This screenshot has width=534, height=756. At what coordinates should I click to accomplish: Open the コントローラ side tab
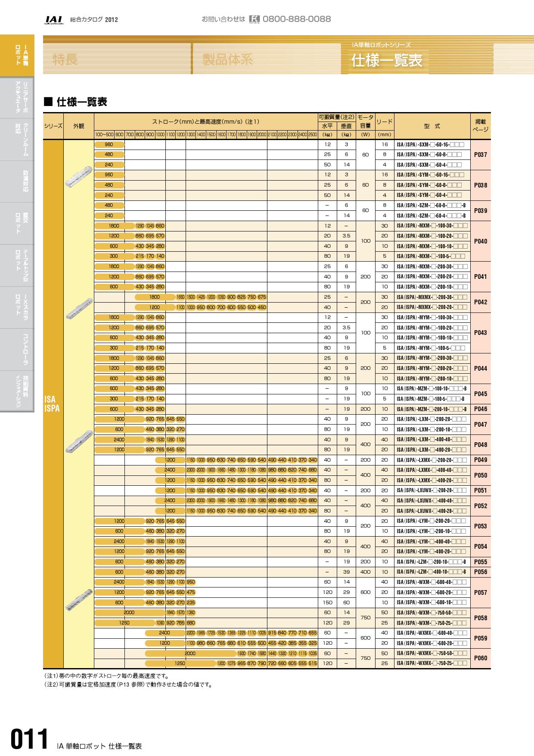coord(17,350)
